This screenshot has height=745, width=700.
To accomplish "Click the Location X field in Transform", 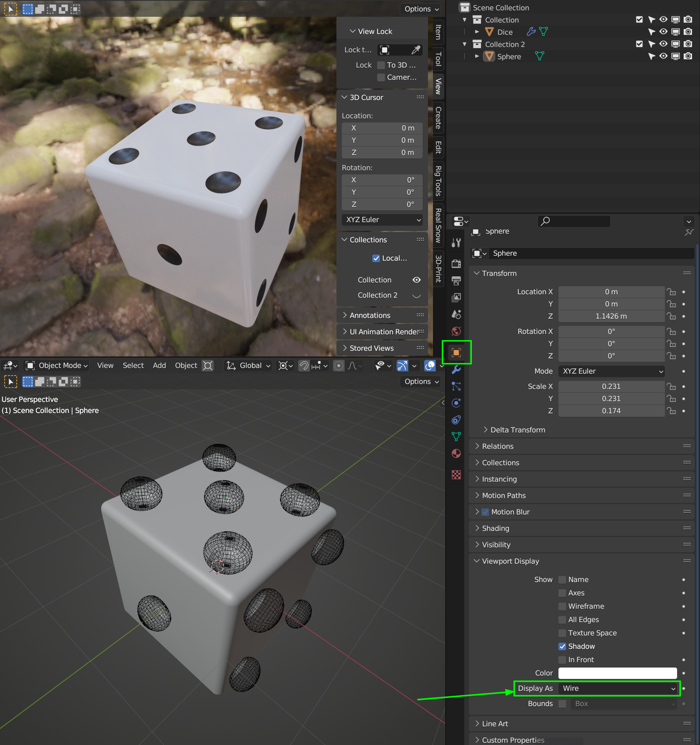I will click(611, 292).
